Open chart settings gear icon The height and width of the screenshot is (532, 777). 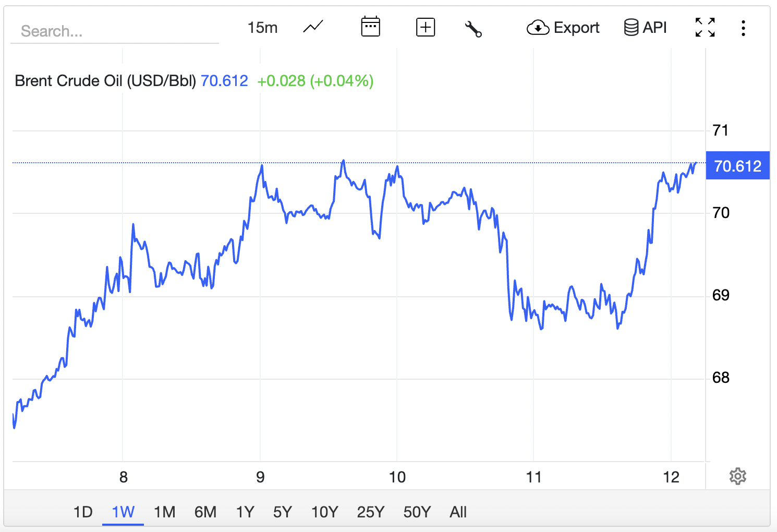coord(738,476)
